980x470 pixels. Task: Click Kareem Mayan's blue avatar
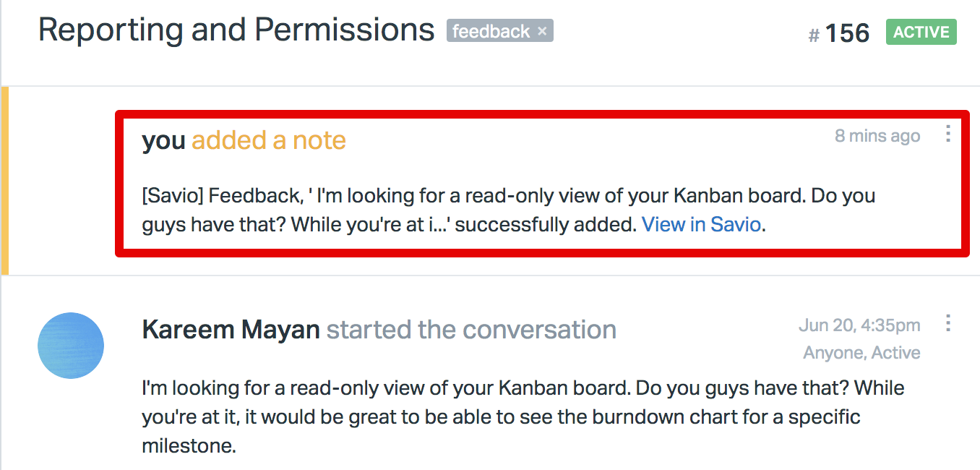[71, 346]
